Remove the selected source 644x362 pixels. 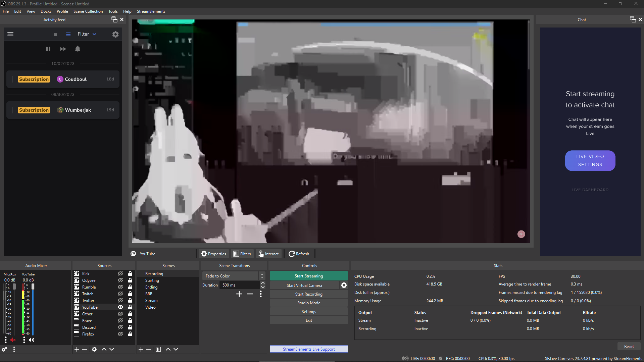click(x=85, y=349)
